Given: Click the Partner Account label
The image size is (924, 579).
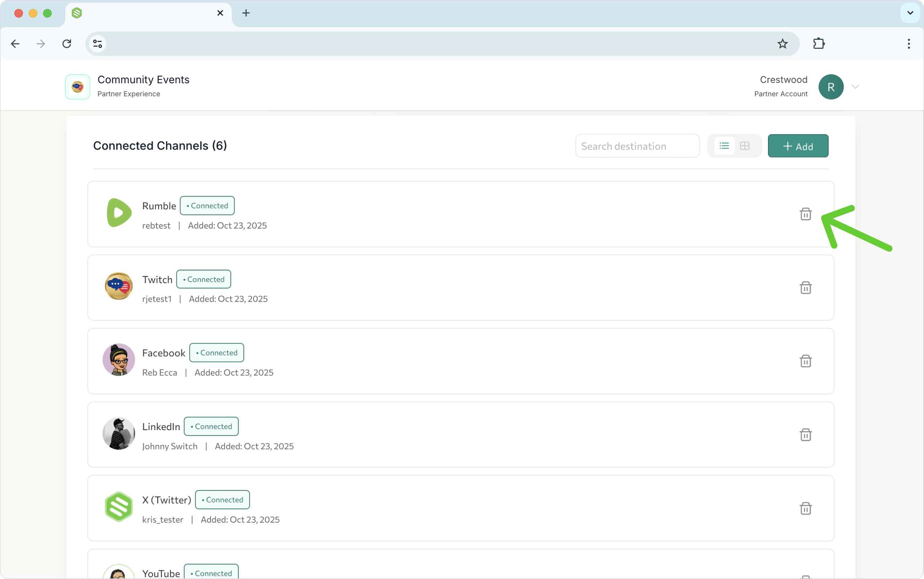Looking at the screenshot, I should click(x=781, y=94).
